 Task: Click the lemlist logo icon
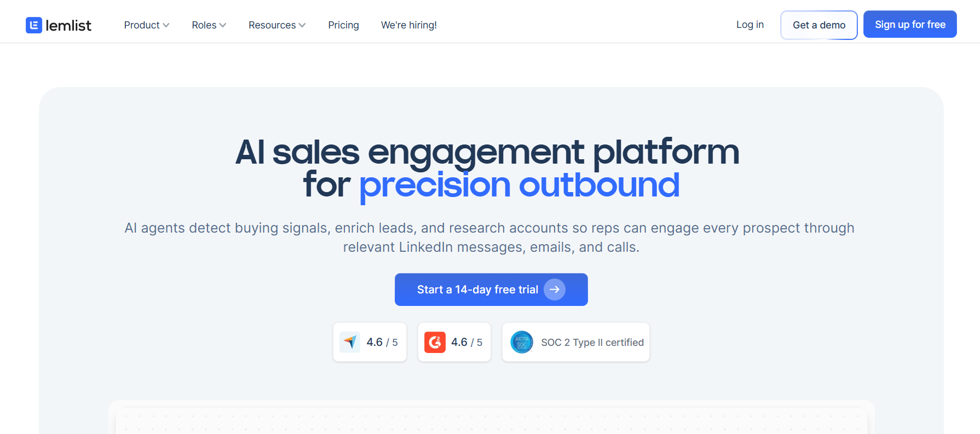point(33,25)
